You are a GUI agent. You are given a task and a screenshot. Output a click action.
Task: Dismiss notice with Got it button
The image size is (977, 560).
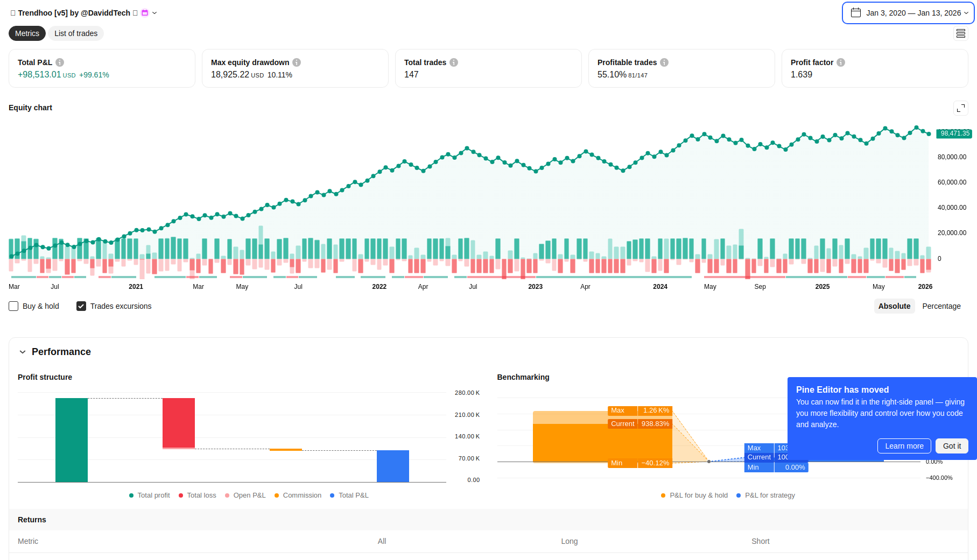coord(951,446)
